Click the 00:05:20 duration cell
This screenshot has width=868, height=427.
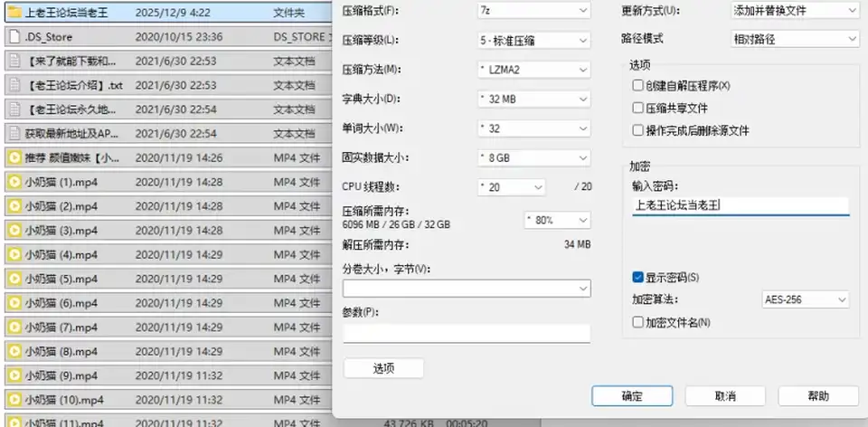466,422
